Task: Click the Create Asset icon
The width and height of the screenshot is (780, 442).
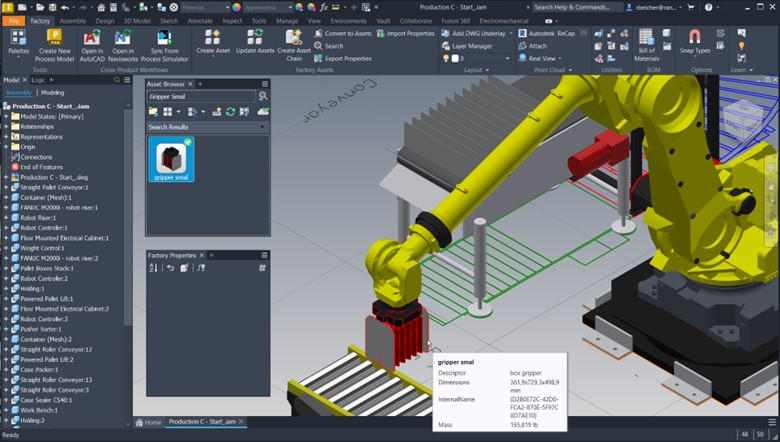Action: pyautogui.click(x=213, y=37)
